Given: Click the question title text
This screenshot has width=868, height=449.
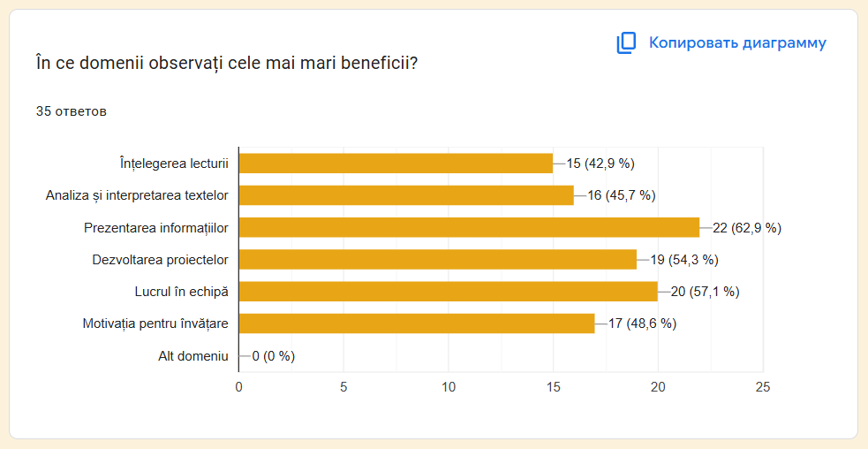Looking at the screenshot, I should pos(226,64).
